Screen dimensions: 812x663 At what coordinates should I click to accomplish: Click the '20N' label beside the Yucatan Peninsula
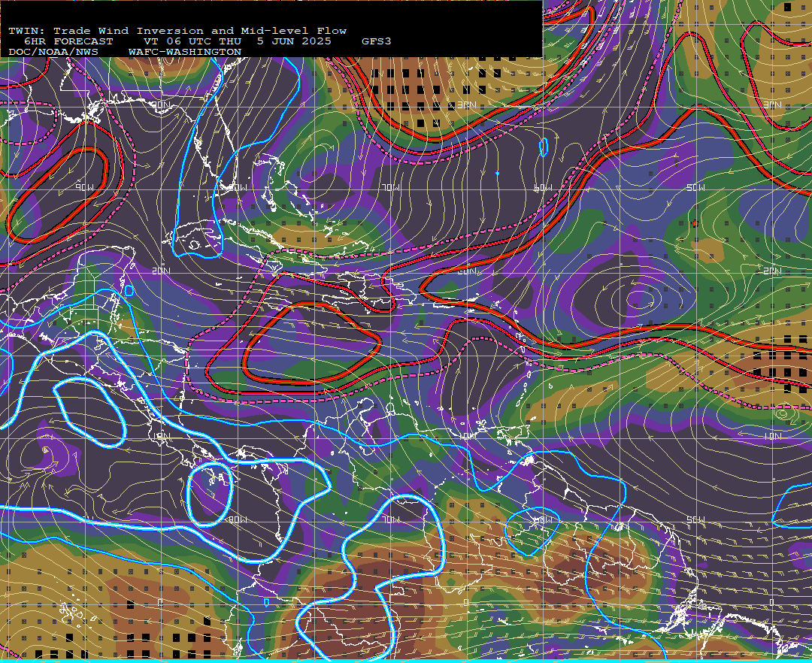[161, 271]
